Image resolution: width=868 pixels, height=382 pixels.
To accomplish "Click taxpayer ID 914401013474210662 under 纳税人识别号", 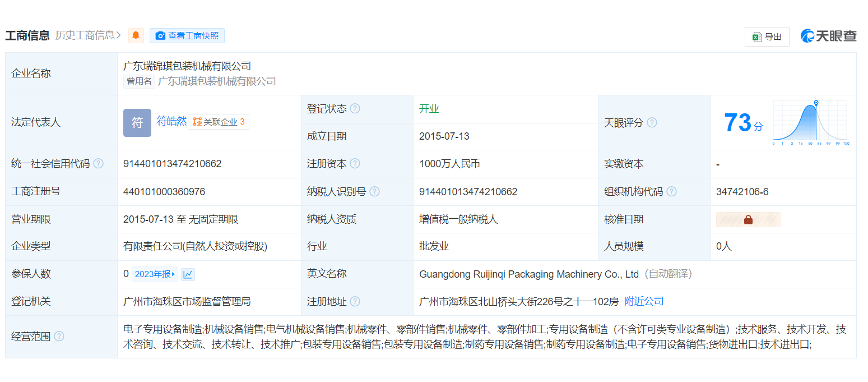I will click(468, 192).
